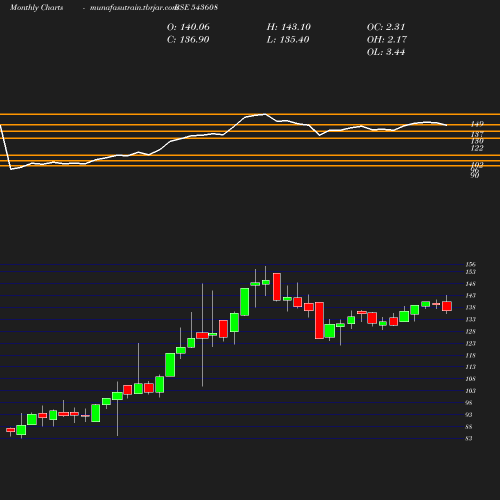This screenshot has width=500, height=500.
Task: Click the "OC: 2.31" reading
Action: point(386,27)
